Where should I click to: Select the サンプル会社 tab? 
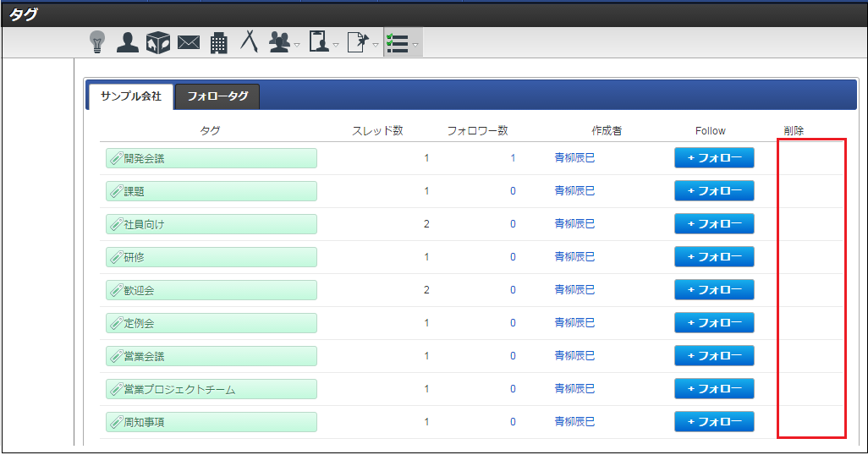(130, 96)
